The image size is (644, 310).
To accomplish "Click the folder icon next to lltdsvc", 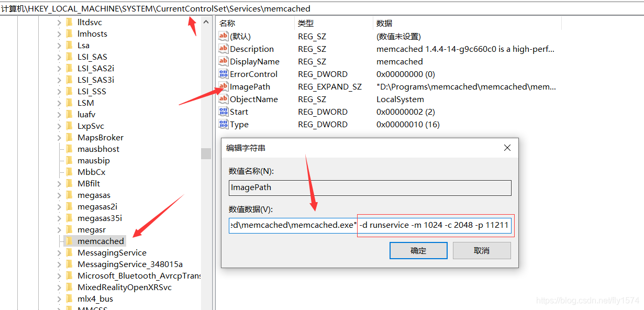I will (70, 23).
